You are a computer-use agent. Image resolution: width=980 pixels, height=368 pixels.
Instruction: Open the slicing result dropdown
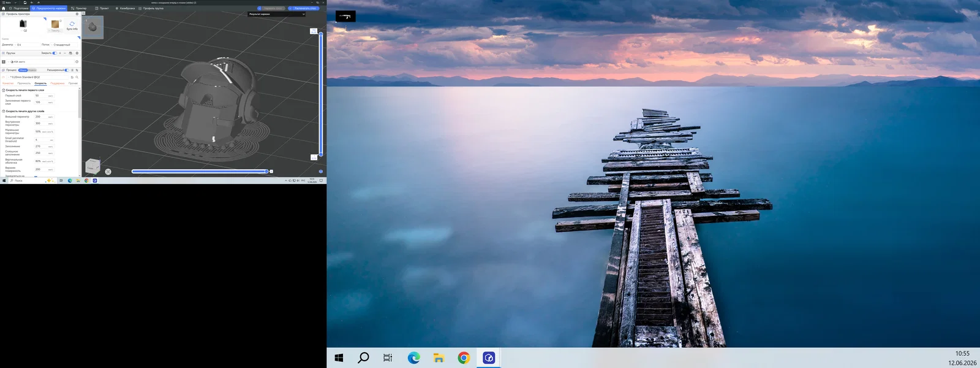[276, 14]
